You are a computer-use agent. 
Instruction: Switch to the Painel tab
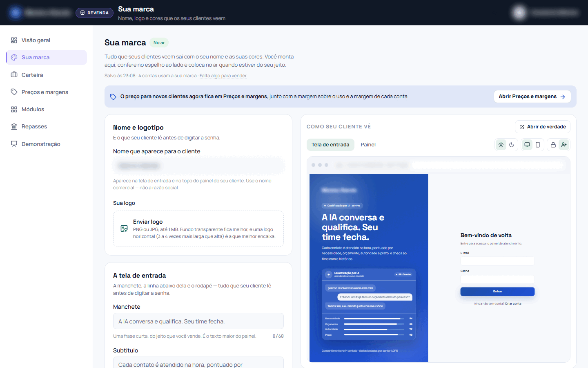(x=368, y=145)
